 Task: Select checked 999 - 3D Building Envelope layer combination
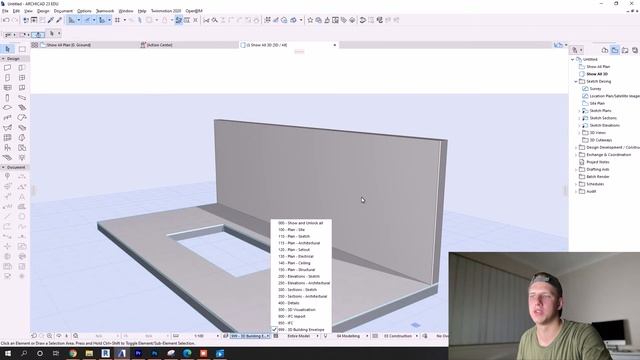(301, 329)
